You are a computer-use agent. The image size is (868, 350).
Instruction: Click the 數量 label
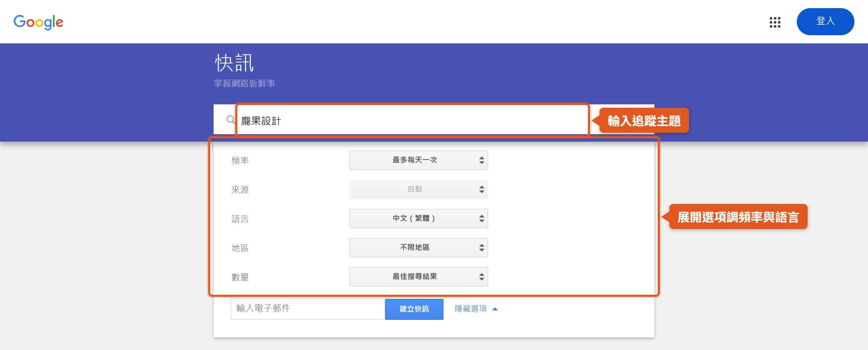click(x=240, y=277)
